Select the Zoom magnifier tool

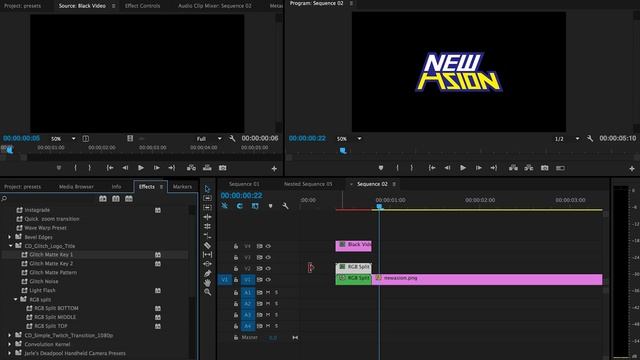(207, 292)
